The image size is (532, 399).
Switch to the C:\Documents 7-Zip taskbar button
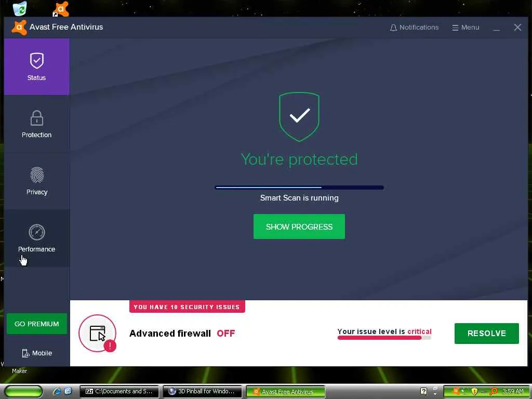tap(119, 391)
